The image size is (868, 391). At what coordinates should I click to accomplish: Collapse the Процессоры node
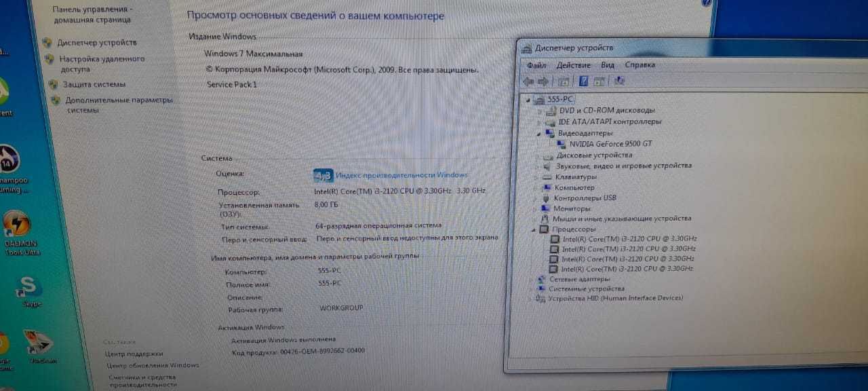[x=534, y=230]
